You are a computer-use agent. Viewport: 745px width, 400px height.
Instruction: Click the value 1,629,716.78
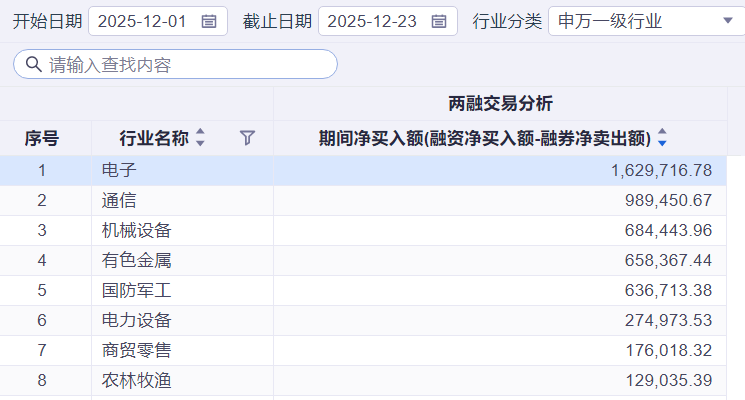(x=661, y=171)
